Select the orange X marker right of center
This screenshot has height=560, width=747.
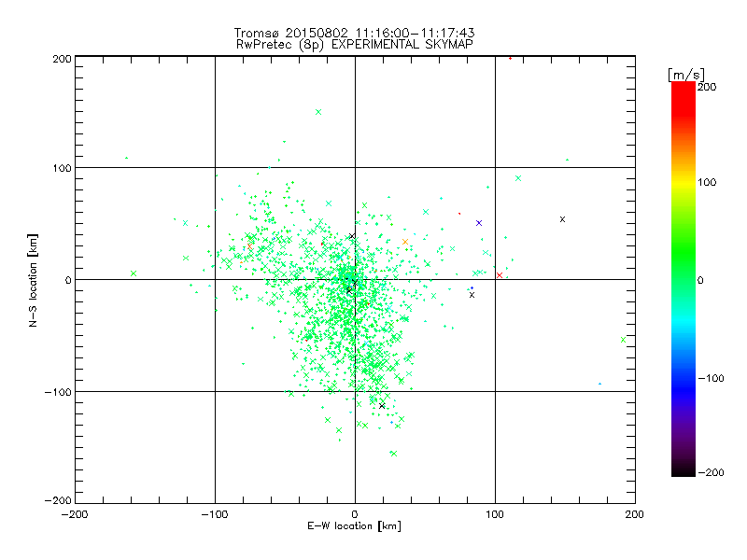point(405,242)
